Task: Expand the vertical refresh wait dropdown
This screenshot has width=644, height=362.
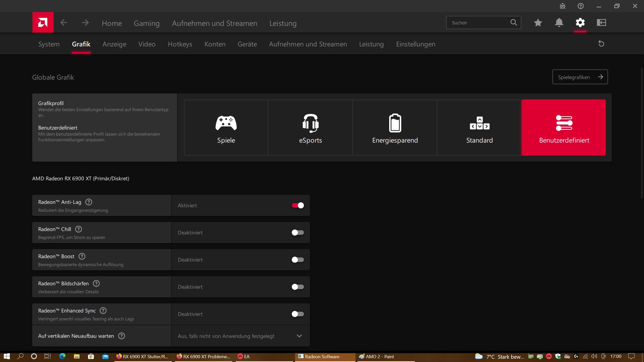Action: point(299,336)
